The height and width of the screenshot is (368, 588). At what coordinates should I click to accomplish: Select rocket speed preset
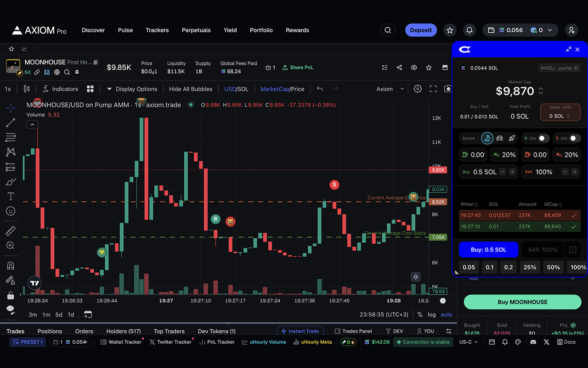tap(512, 138)
